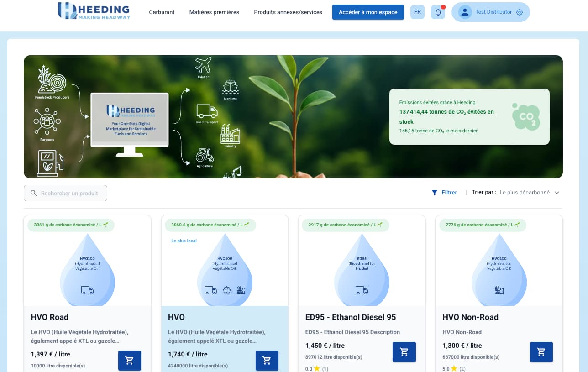The image size is (588, 372).
Task: Click the 1,397 € / litre price
Action: click(51, 354)
